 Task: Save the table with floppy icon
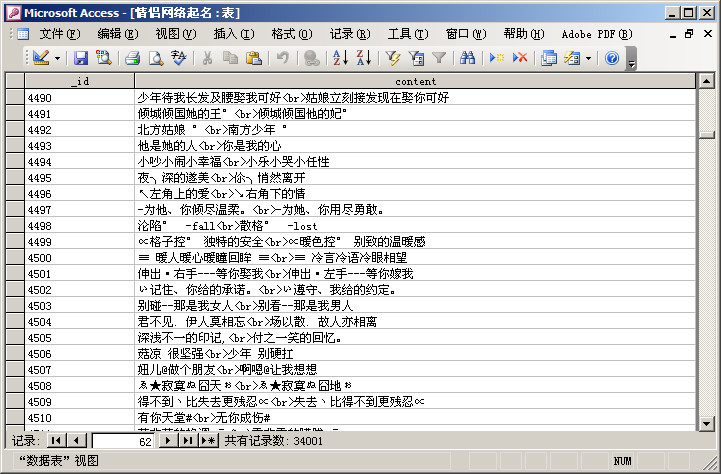(81, 58)
